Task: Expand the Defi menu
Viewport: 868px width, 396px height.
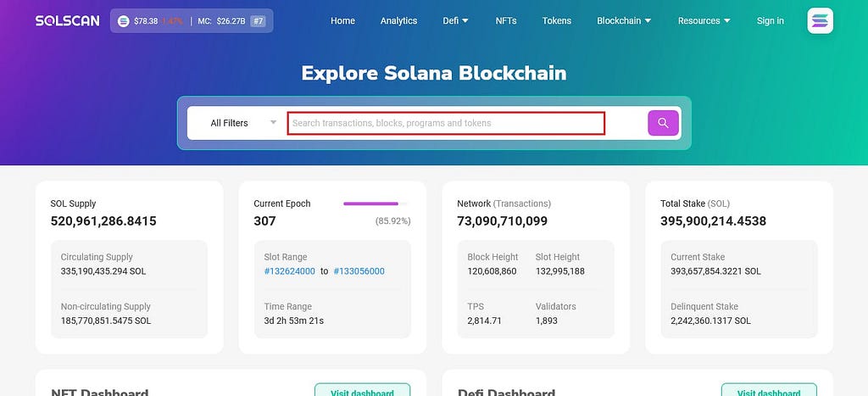Action: click(455, 21)
